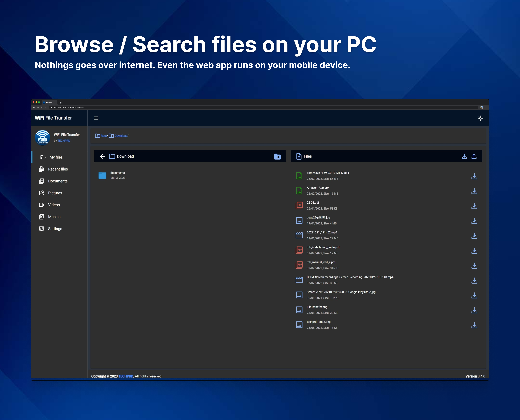Go back in the browser toolbar
The image size is (520, 420).
pyautogui.click(x=34, y=107)
